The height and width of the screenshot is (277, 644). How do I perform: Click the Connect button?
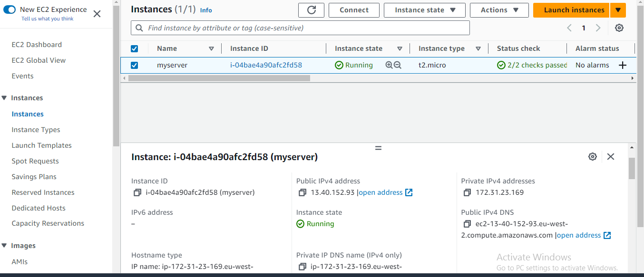pos(354,10)
